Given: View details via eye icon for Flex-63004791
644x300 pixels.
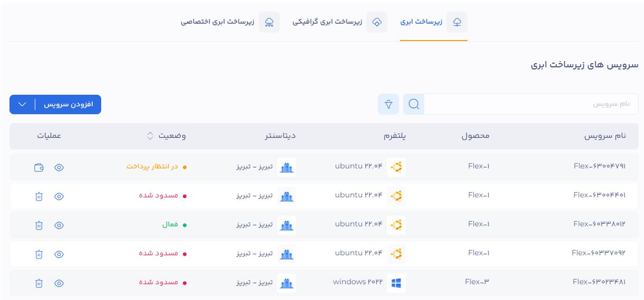Looking at the screenshot, I should 59,167.
